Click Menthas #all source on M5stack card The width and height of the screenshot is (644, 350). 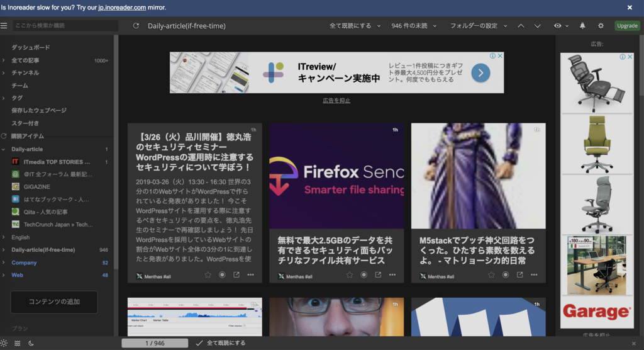(436, 276)
